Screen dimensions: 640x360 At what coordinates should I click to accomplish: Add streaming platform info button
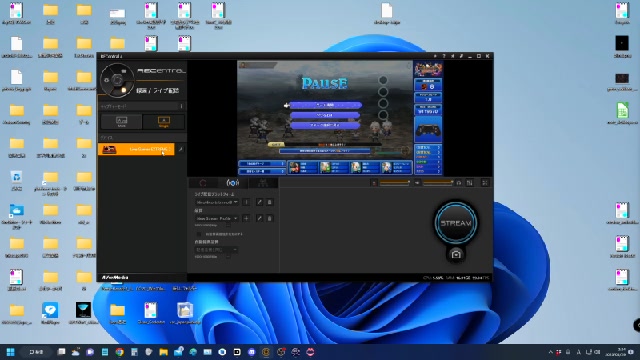(x=246, y=202)
